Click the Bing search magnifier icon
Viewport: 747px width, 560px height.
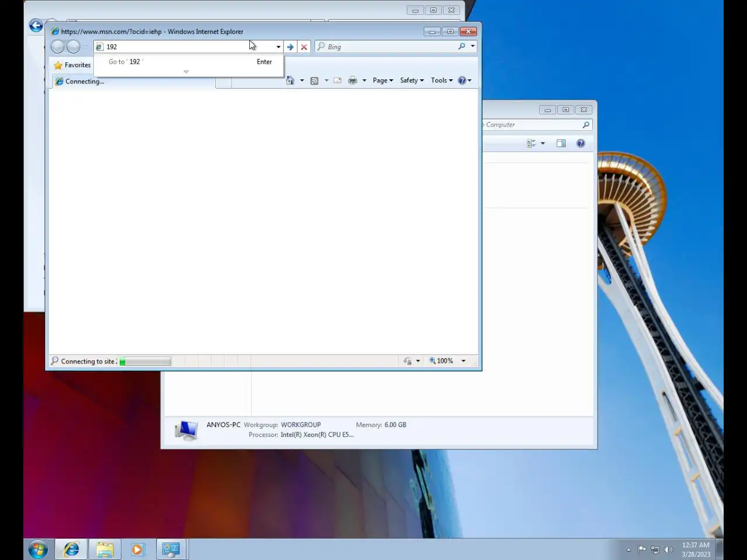tap(462, 46)
